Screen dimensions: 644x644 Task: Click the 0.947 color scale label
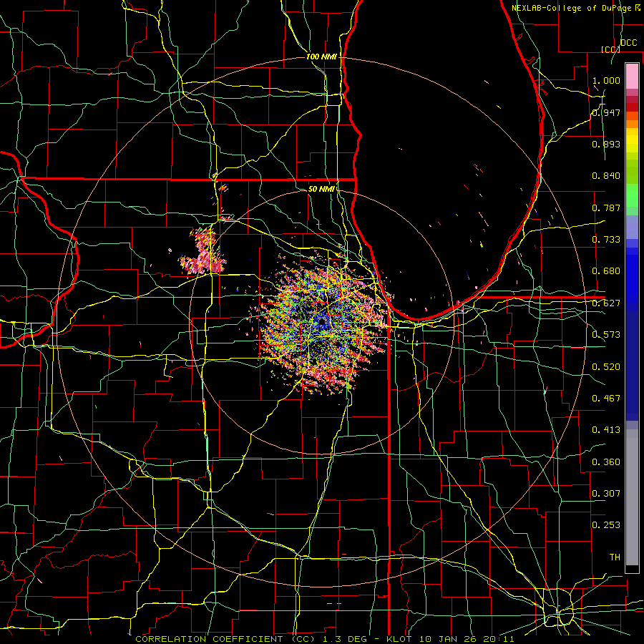(x=606, y=112)
